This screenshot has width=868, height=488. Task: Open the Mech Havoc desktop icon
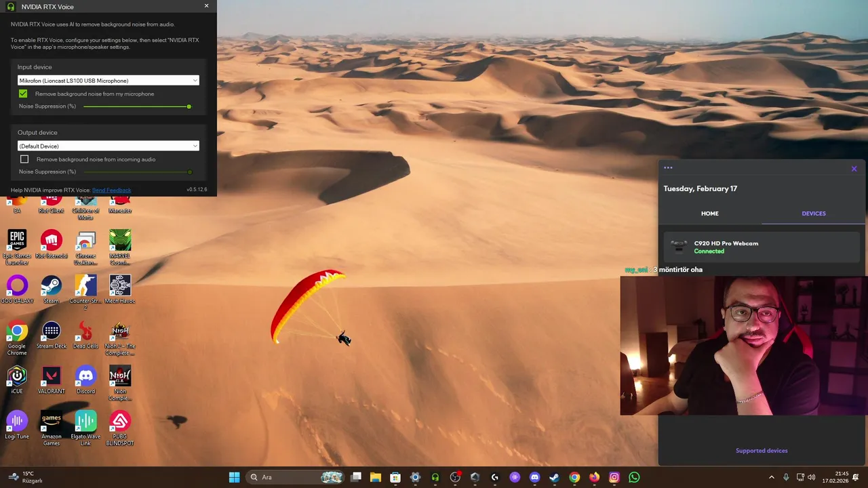pyautogui.click(x=120, y=289)
